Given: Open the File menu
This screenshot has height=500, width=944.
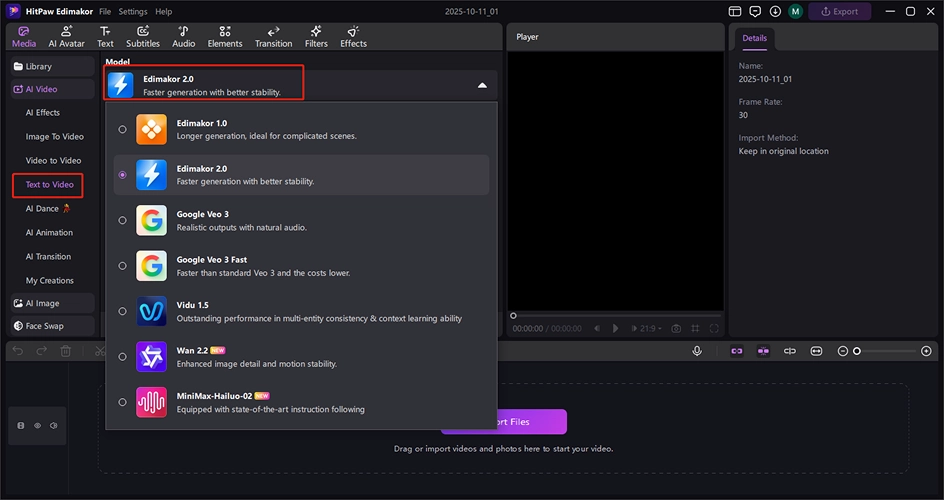Looking at the screenshot, I should click(x=105, y=11).
